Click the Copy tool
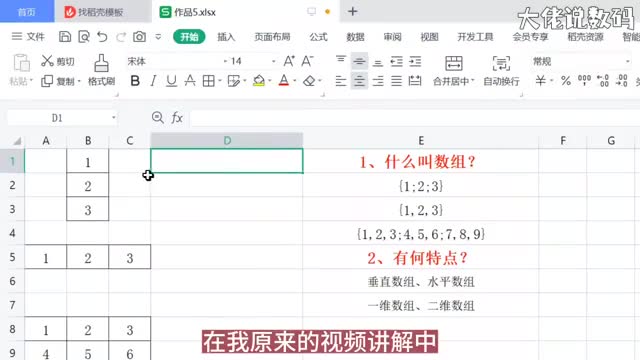 click(x=60, y=81)
